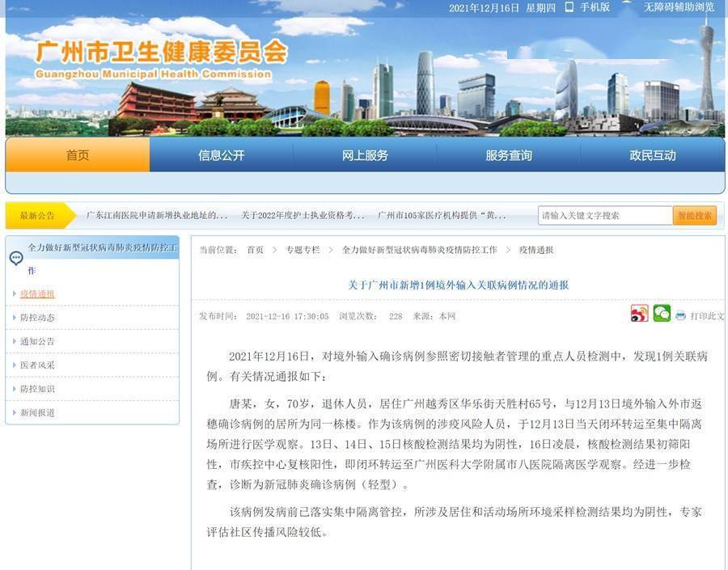Click the 广州市卫生健康委员会 site logo
This screenshot has width=728, height=570.
[x=162, y=52]
